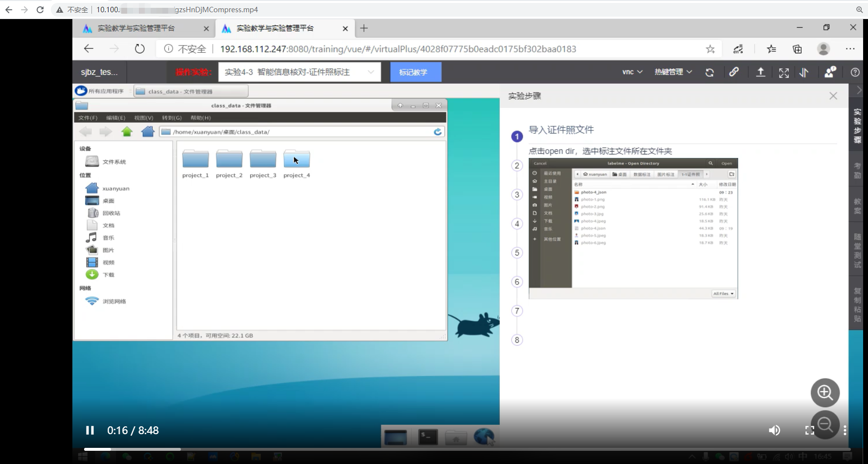Go back in outer browser

(x=8, y=10)
